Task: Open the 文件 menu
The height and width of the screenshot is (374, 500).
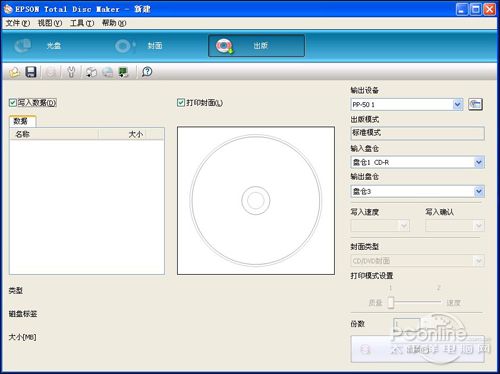Action: [x=18, y=23]
